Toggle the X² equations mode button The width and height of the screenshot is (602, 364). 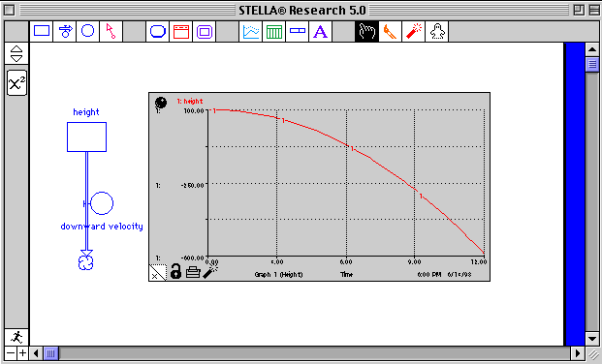click(16, 83)
